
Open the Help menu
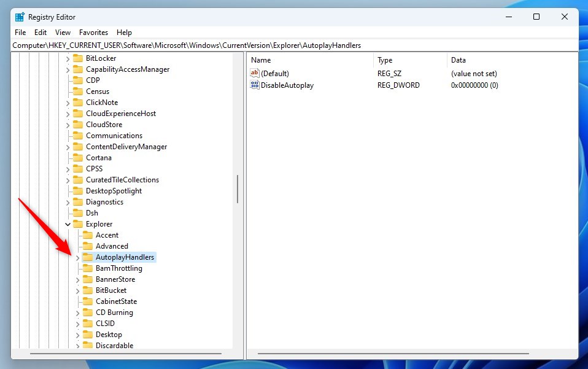124,33
